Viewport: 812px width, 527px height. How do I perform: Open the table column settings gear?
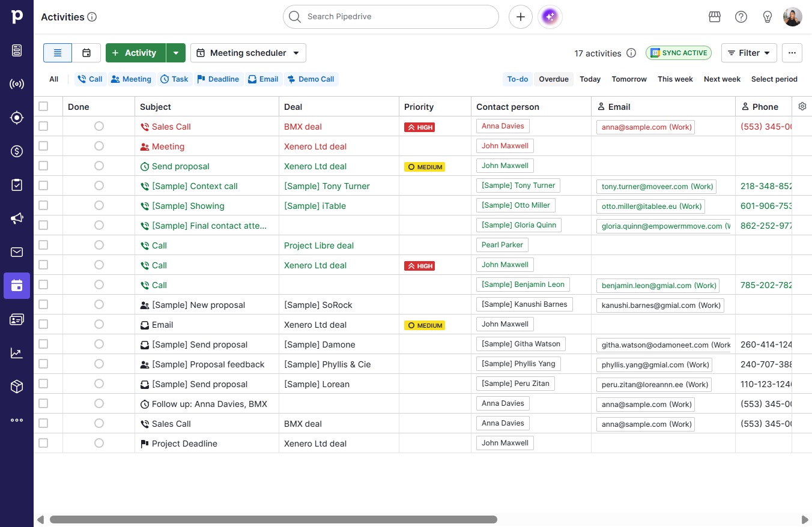click(802, 106)
